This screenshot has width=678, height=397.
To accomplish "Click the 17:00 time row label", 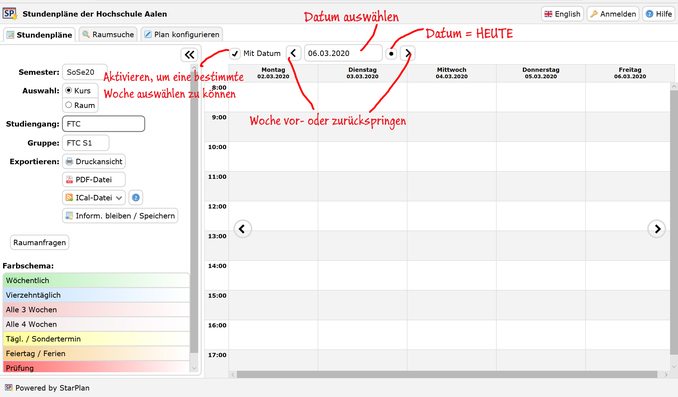I will pos(217,355).
